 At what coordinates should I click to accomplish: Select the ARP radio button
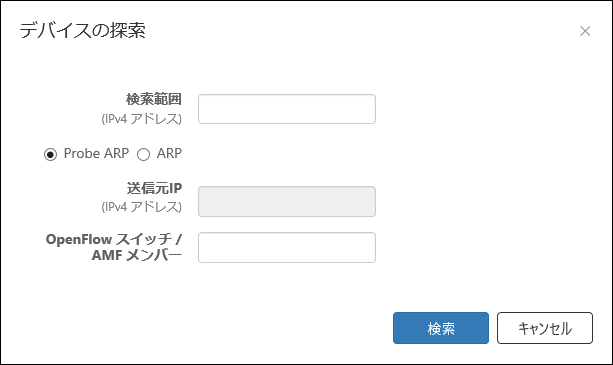click(x=143, y=154)
